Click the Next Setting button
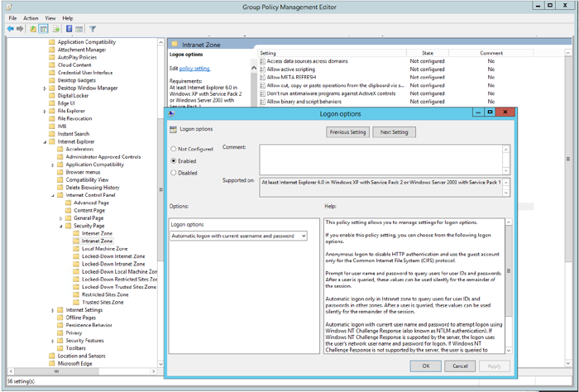This screenshot has width=579, height=392. click(x=394, y=131)
